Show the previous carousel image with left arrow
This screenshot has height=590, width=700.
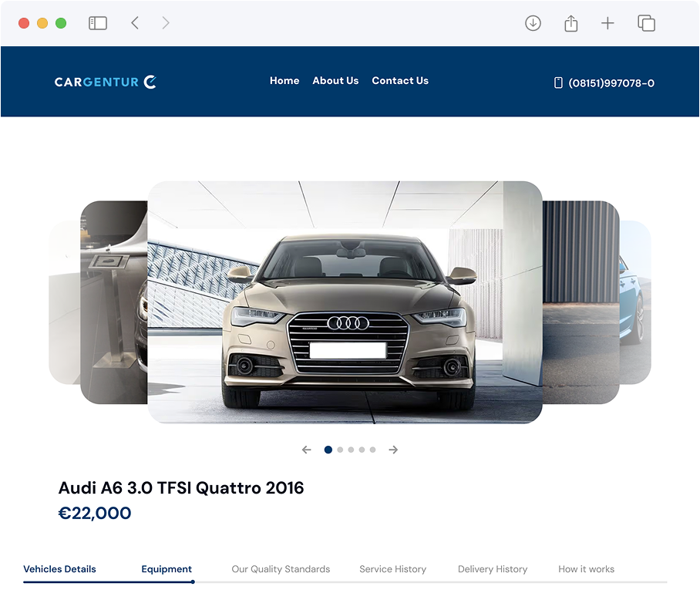(306, 450)
